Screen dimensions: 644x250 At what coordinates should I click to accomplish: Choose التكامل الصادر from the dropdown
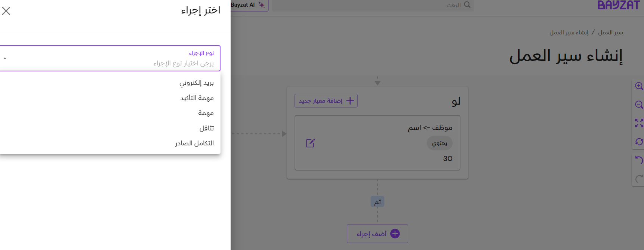point(194,143)
